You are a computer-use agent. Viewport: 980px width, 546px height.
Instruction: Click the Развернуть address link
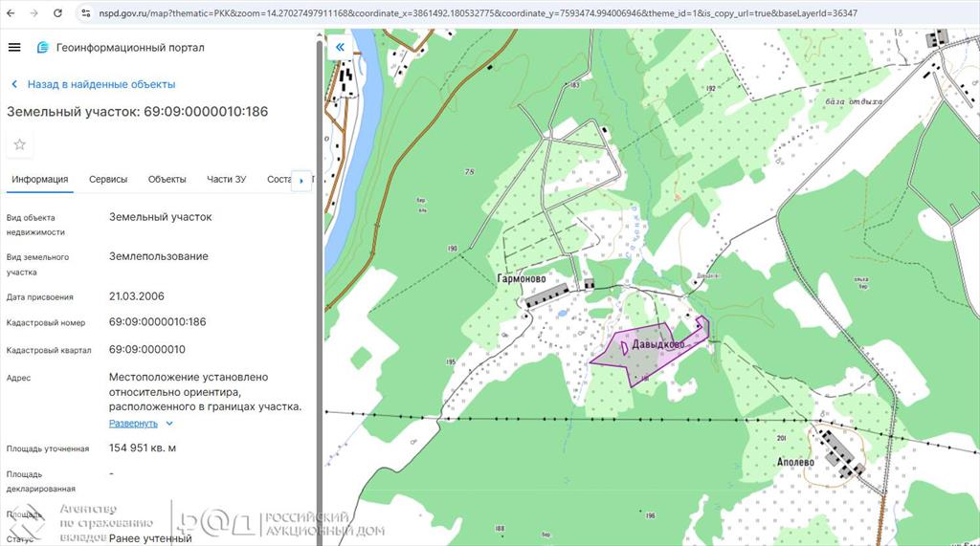point(133,424)
